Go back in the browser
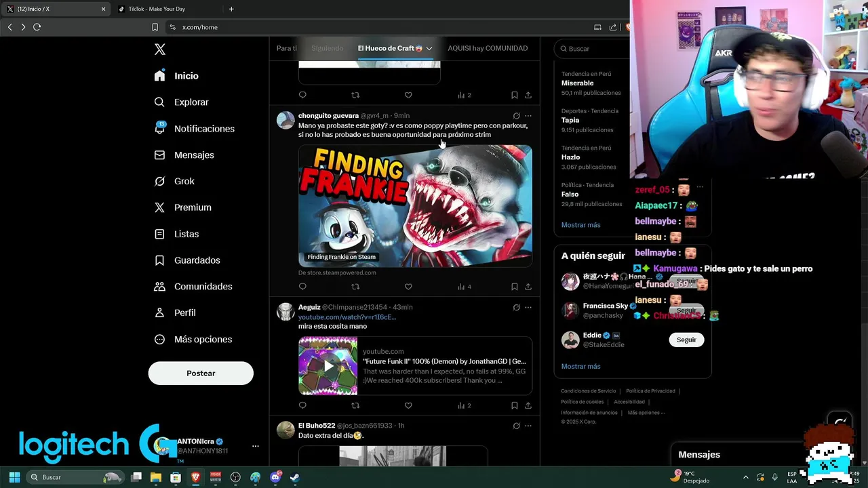868x488 pixels. click(9, 27)
